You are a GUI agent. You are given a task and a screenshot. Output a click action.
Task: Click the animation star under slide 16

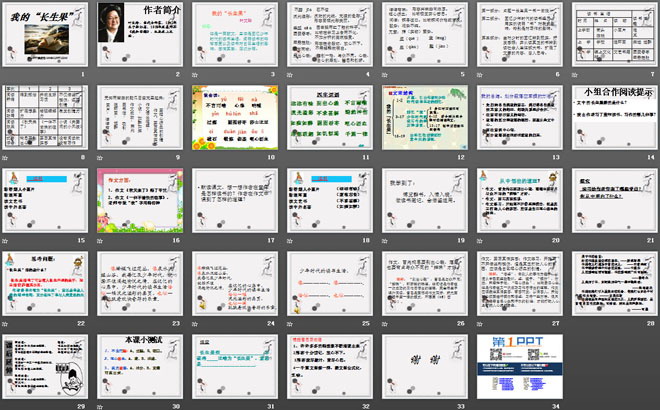(99, 239)
